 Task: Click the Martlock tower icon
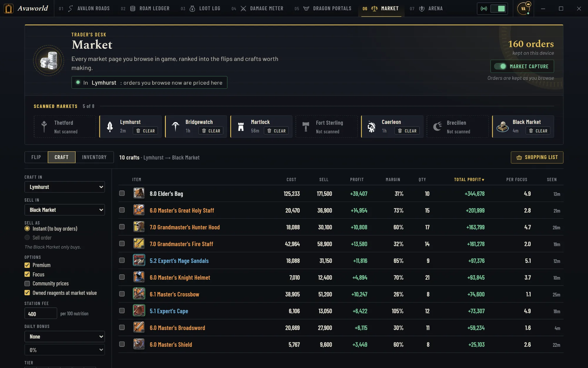[241, 127]
